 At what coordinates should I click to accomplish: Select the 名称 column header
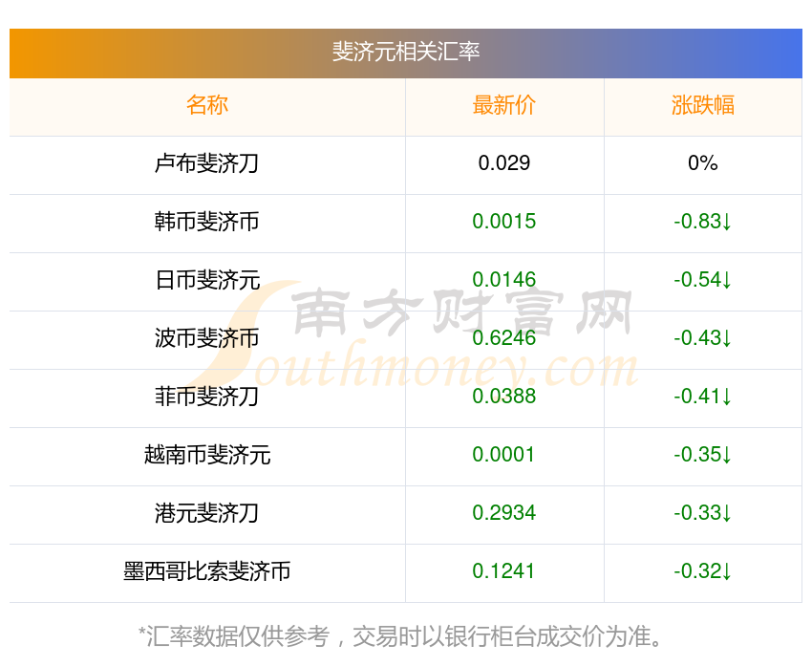(207, 105)
